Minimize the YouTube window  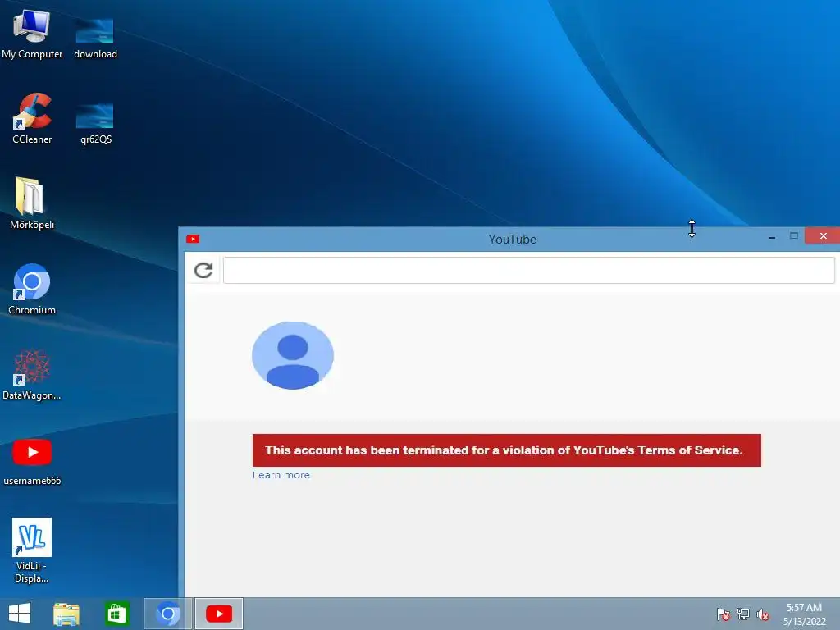click(771, 236)
